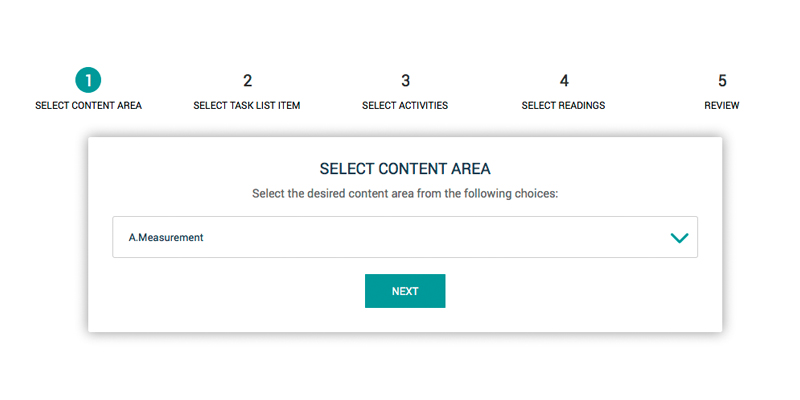Jump to step number 4
Viewport: 800px width, 400px height.
564,81
